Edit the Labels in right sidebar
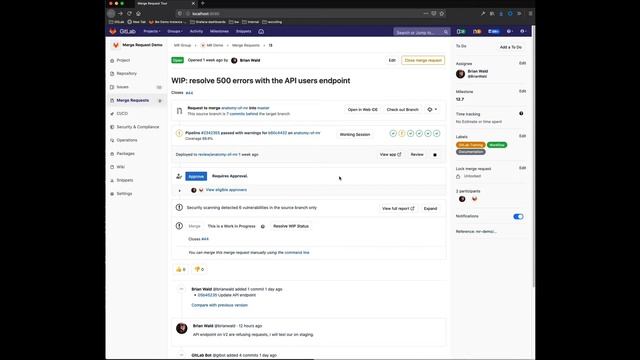640x360 pixels. click(x=522, y=136)
